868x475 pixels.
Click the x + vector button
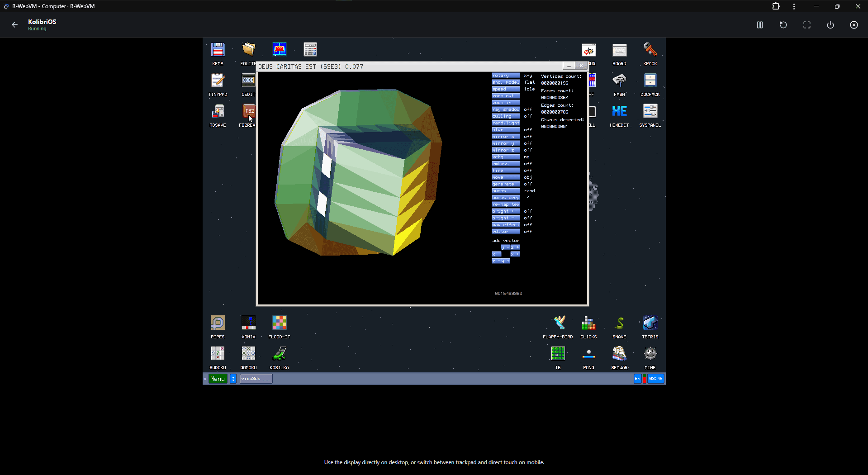tap(515, 254)
